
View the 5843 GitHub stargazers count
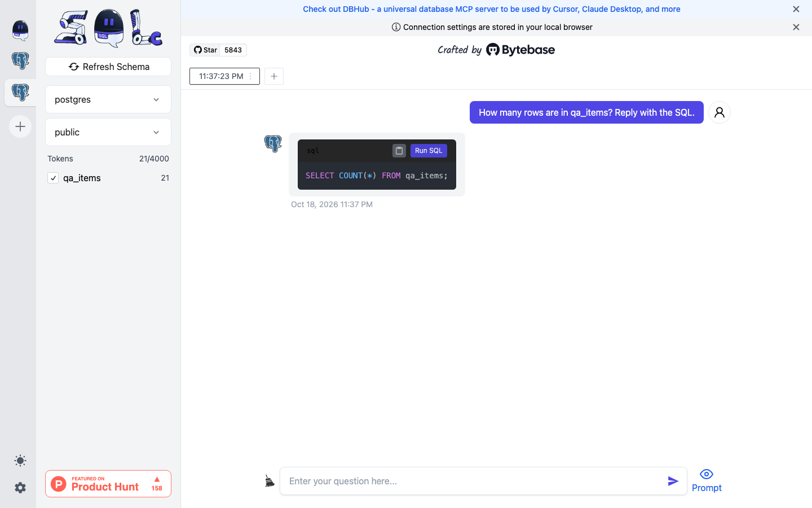click(x=233, y=50)
